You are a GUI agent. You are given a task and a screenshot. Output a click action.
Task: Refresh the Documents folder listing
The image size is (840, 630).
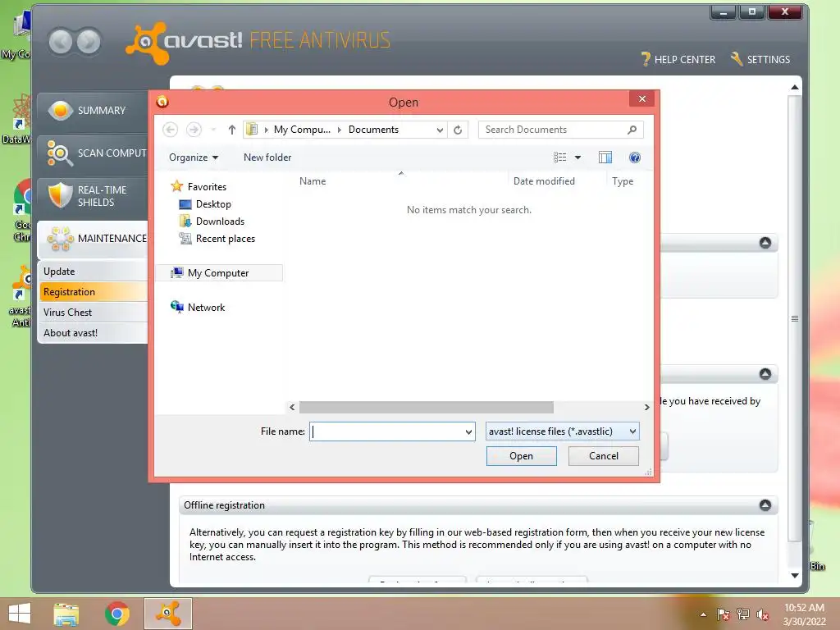coord(458,130)
